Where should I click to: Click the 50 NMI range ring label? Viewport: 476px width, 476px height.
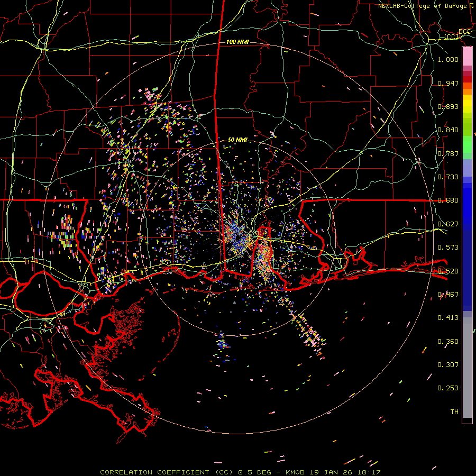[237, 140]
